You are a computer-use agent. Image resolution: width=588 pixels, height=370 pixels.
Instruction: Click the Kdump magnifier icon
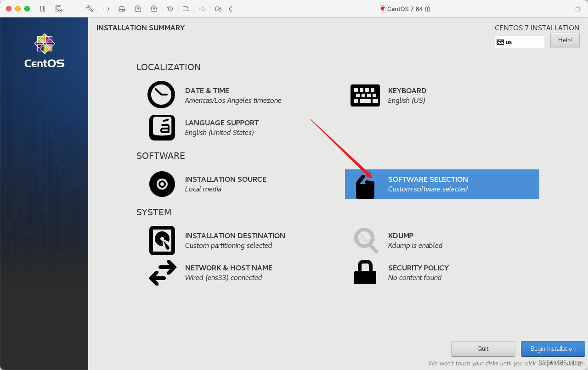tap(366, 240)
